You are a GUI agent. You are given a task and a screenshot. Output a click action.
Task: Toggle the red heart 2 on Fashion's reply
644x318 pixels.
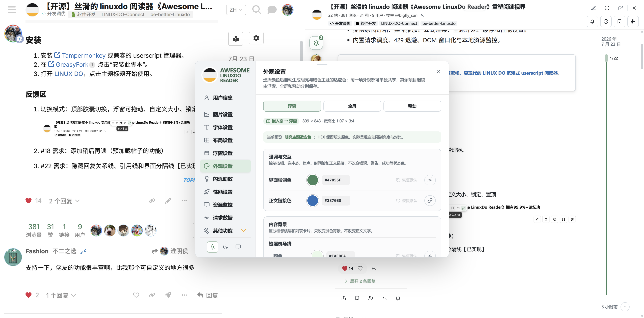[x=29, y=295]
